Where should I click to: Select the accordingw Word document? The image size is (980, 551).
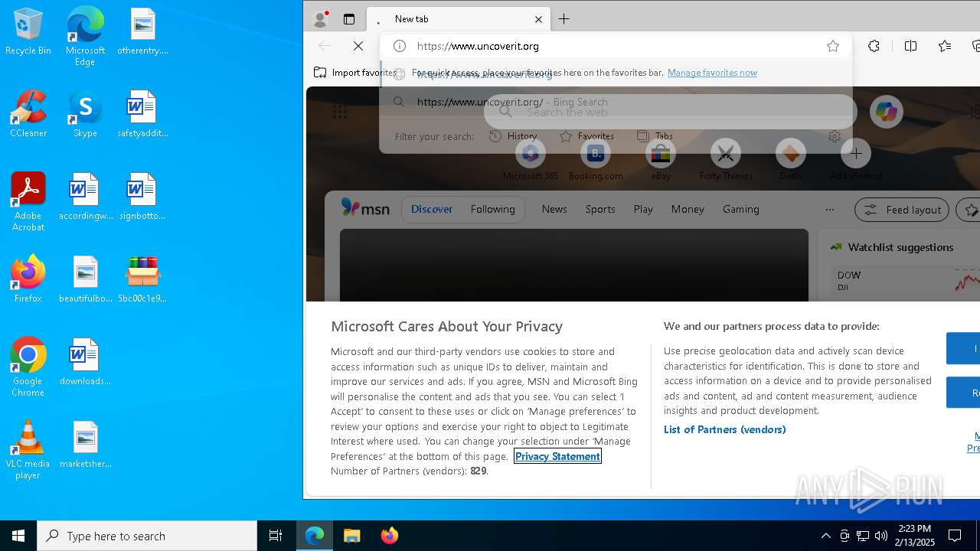tap(85, 197)
